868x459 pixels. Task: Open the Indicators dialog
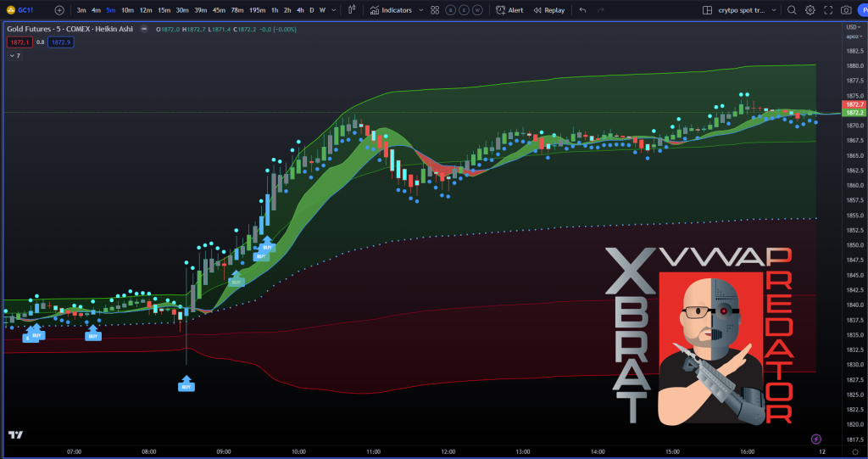(x=392, y=10)
